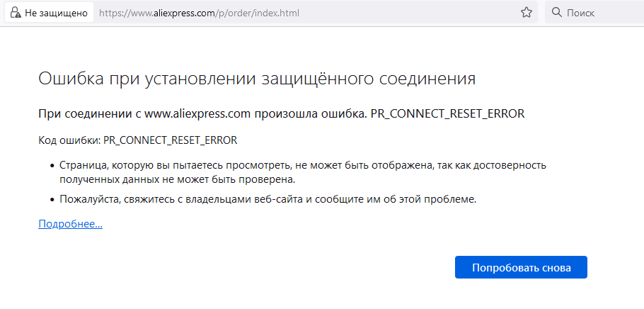This screenshot has width=644, height=309.
Task: Click the 'https://' prefix in address bar
Action: coord(111,13)
